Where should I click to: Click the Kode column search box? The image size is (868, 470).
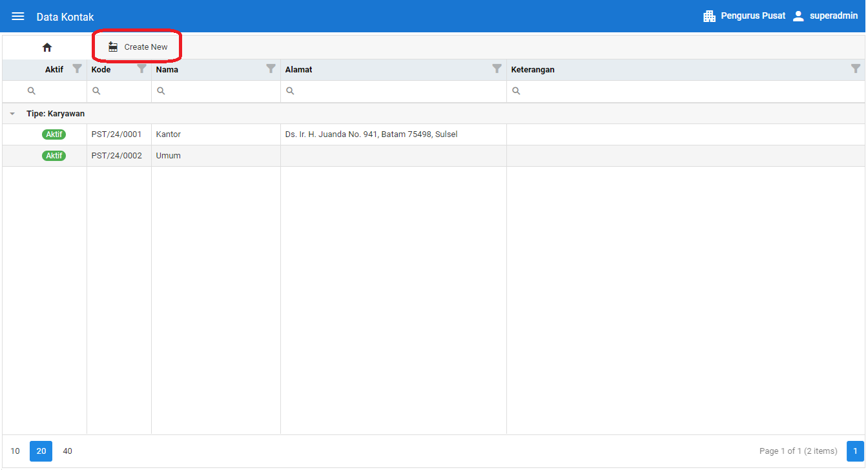point(123,91)
